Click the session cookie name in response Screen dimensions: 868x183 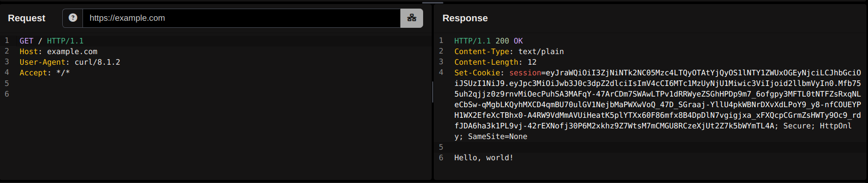525,73
